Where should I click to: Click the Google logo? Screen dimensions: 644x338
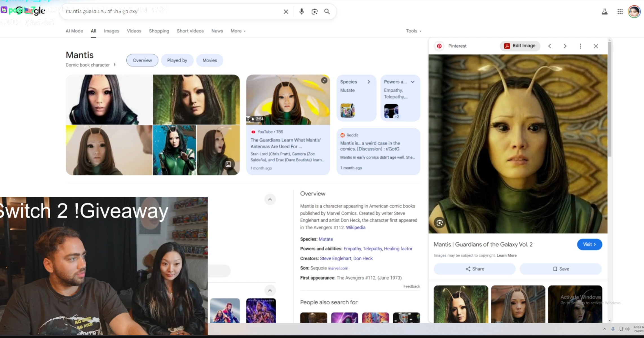point(30,11)
